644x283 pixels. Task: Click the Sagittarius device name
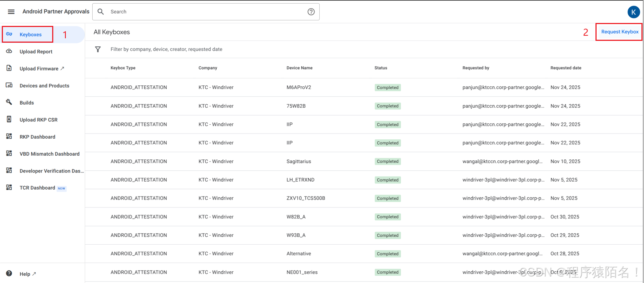coord(298,161)
